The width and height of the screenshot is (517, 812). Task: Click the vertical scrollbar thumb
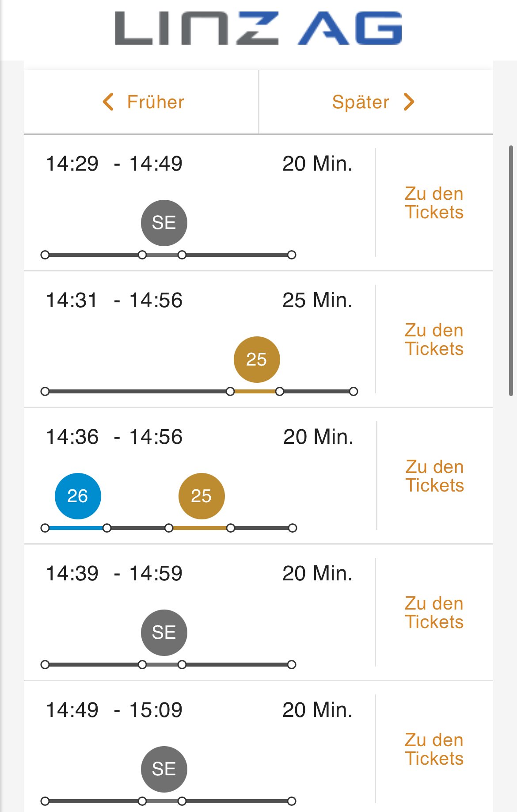click(511, 271)
